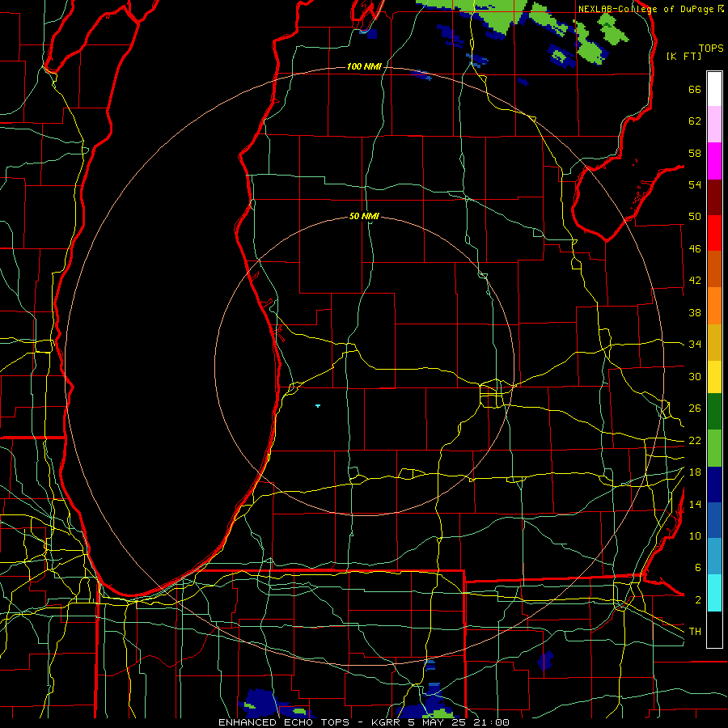Image resolution: width=728 pixels, height=728 pixels.
Task: Click the legend value "18"
Action: pos(695,472)
